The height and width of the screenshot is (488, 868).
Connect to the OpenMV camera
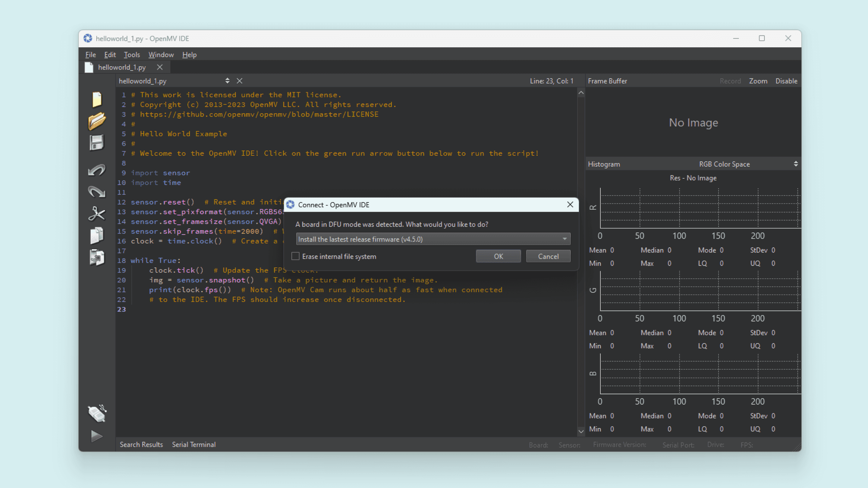click(97, 414)
